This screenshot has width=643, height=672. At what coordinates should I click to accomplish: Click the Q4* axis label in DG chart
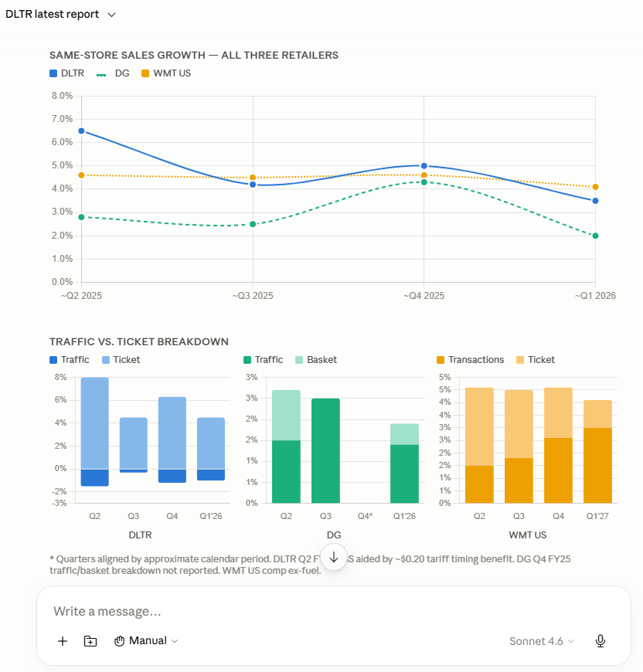coord(366,516)
